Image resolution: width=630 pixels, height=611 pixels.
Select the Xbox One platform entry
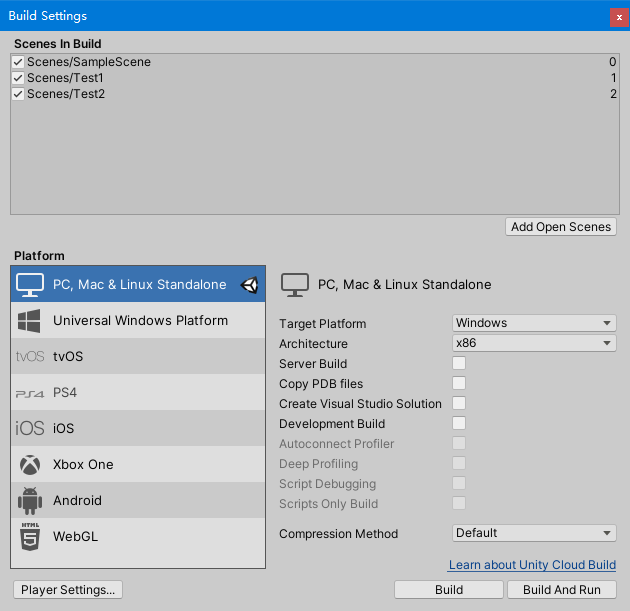click(x=138, y=464)
